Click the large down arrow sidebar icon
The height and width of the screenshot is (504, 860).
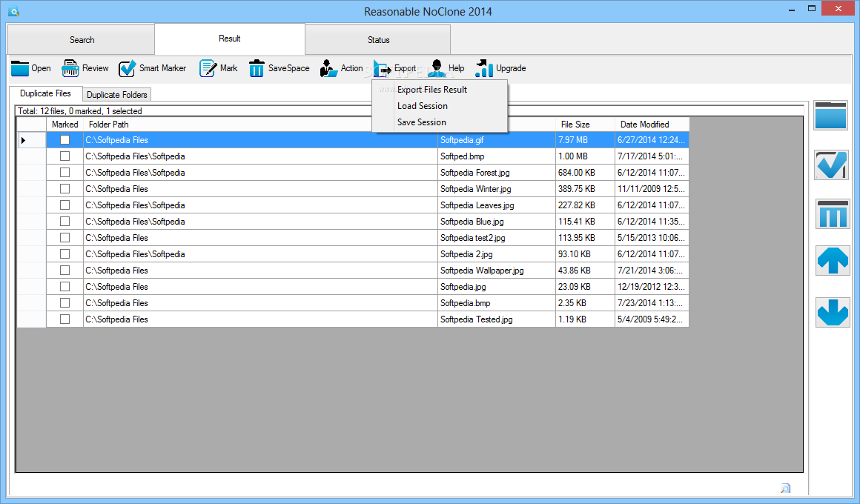click(833, 313)
